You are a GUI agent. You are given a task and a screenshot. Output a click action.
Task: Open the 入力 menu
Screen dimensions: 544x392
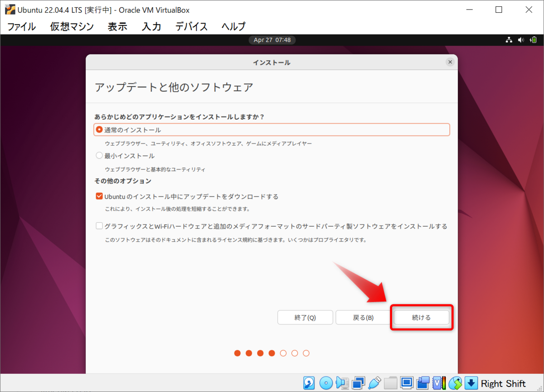click(151, 26)
